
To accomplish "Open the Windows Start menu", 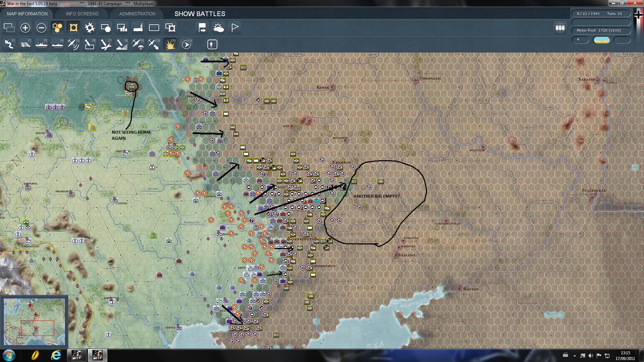I will coord(9,355).
